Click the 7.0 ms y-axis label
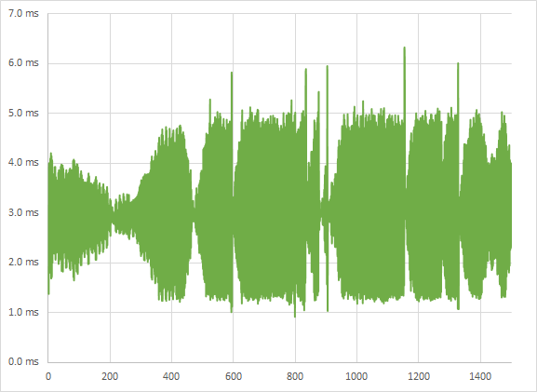This screenshot has width=537, height=392. point(23,14)
